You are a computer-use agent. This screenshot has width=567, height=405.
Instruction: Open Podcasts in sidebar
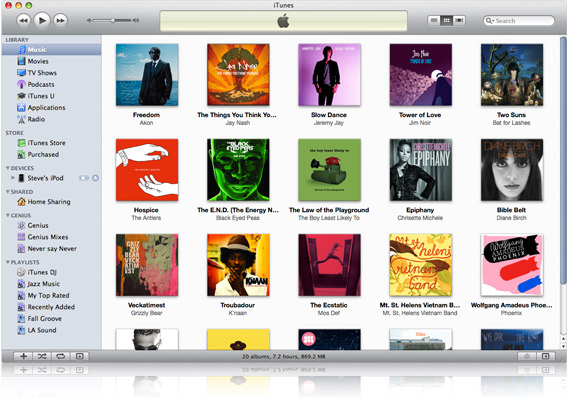point(52,84)
